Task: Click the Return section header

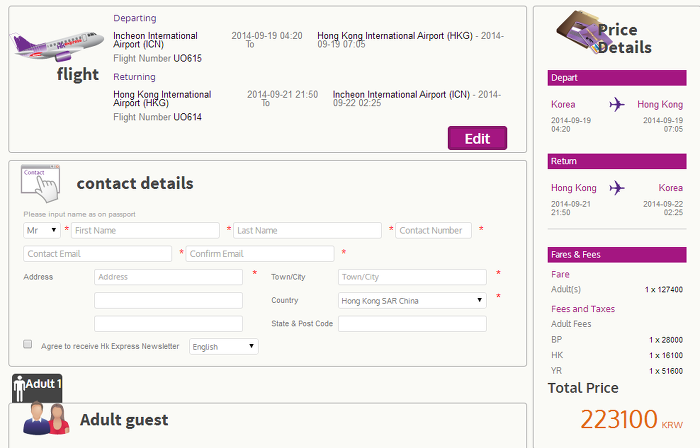Action: (x=617, y=161)
